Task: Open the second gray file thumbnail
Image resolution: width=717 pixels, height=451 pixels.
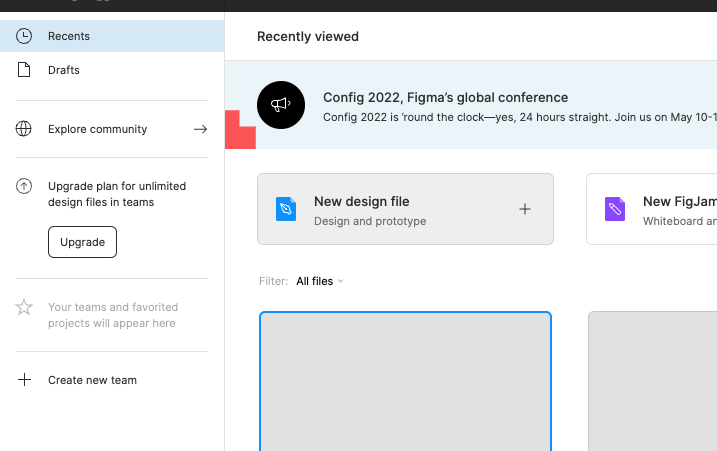Action: tap(653, 381)
